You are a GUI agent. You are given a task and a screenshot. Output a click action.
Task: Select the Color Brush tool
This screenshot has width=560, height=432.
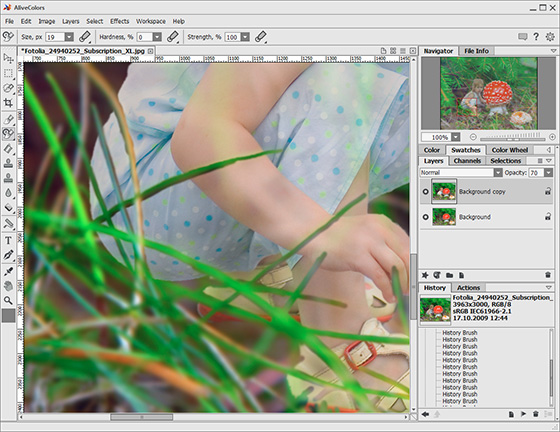point(8,119)
